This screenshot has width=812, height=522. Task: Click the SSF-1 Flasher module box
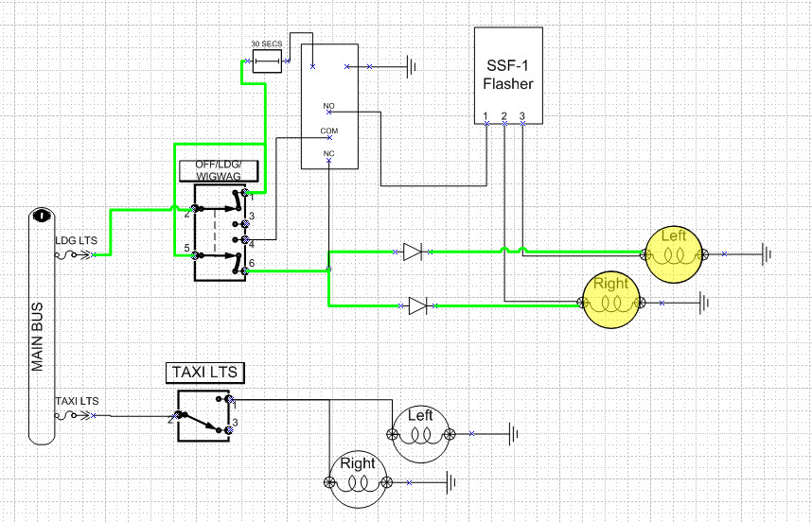click(x=507, y=76)
